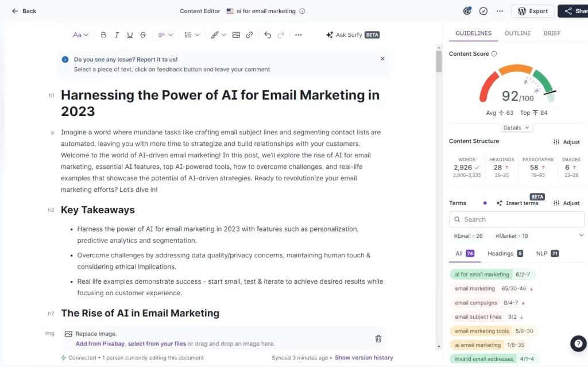The image size is (588, 367).
Task: Switch to the OUTLINE tab
Action: [x=517, y=33]
